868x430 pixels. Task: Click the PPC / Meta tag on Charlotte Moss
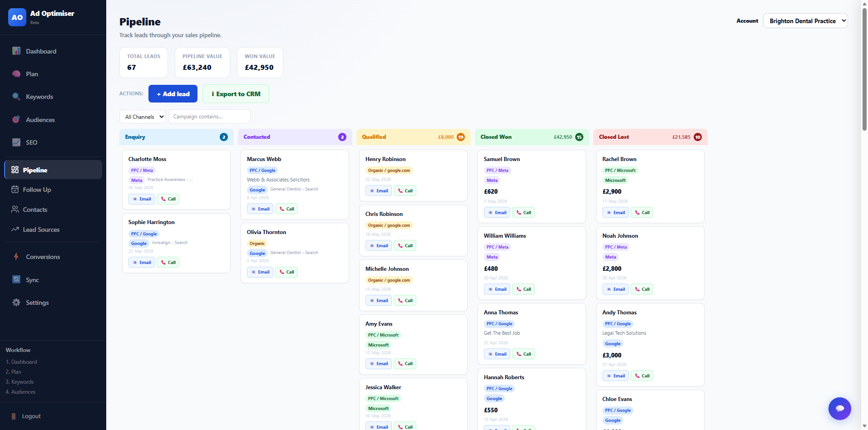coord(142,171)
